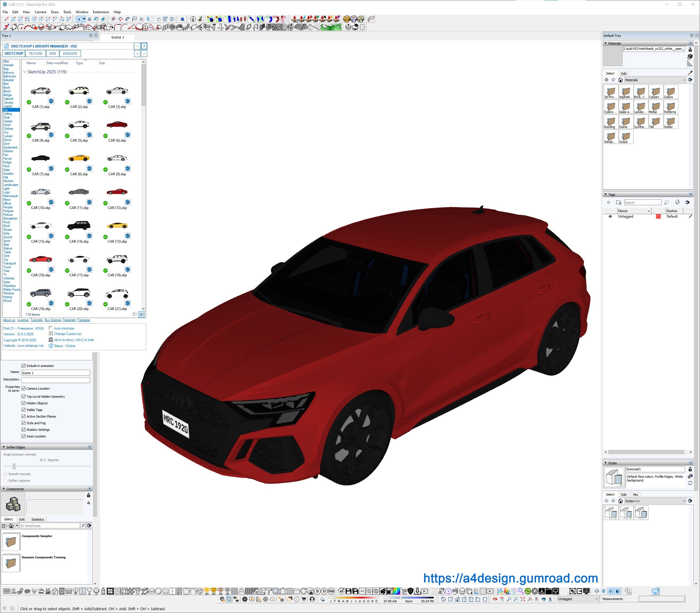The image size is (700, 613).
Task: Open the Extensions menu
Action: [100, 12]
